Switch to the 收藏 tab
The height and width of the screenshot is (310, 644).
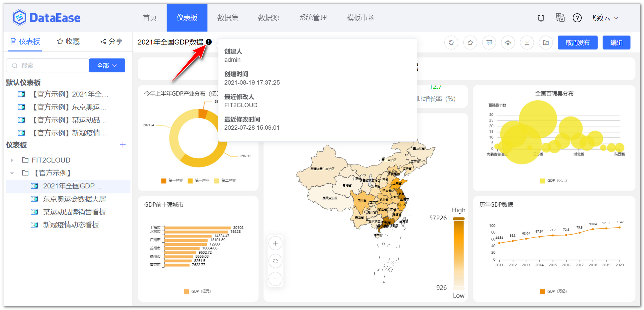[x=68, y=42]
